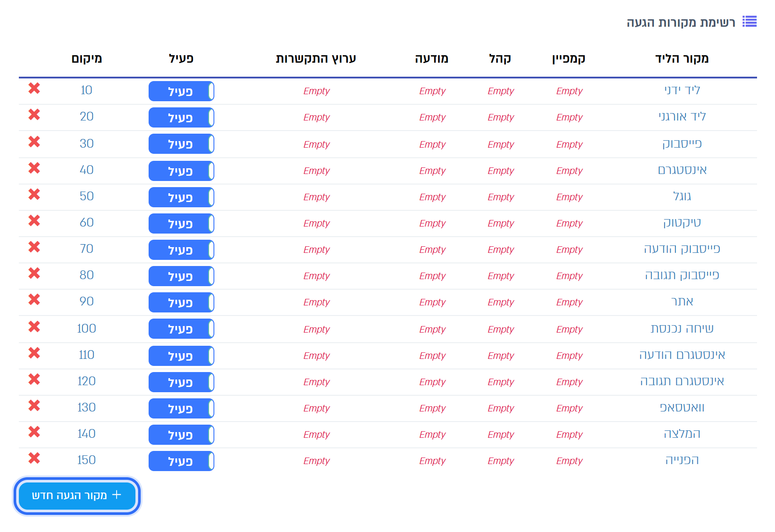Delete the פייסבוק row with red X
The width and height of the screenshot is (775, 532).
coord(34,142)
